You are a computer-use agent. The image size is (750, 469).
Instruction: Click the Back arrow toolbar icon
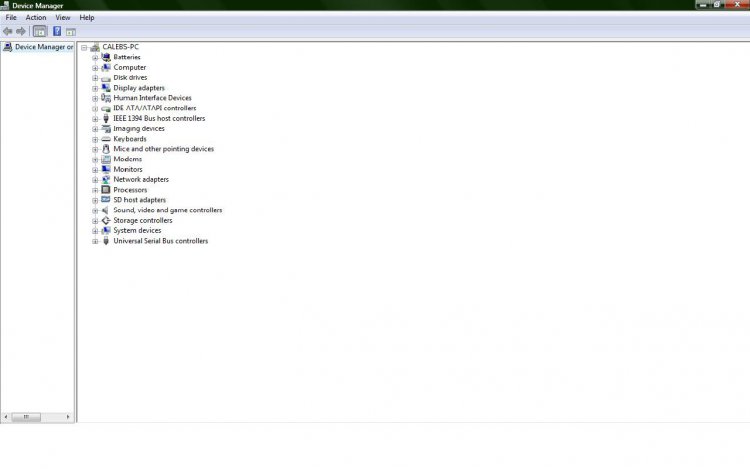(x=8, y=32)
